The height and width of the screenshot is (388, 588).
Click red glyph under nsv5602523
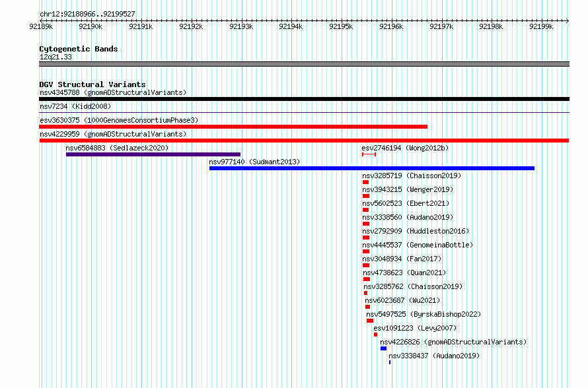pos(365,210)
